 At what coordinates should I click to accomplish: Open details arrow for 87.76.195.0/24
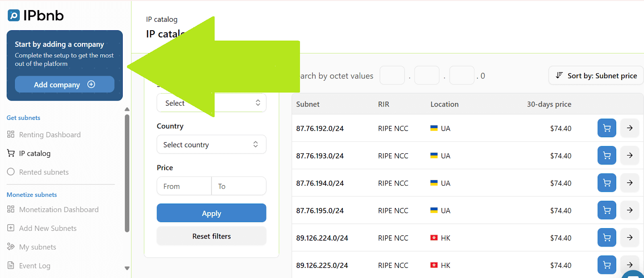point(630,210)
